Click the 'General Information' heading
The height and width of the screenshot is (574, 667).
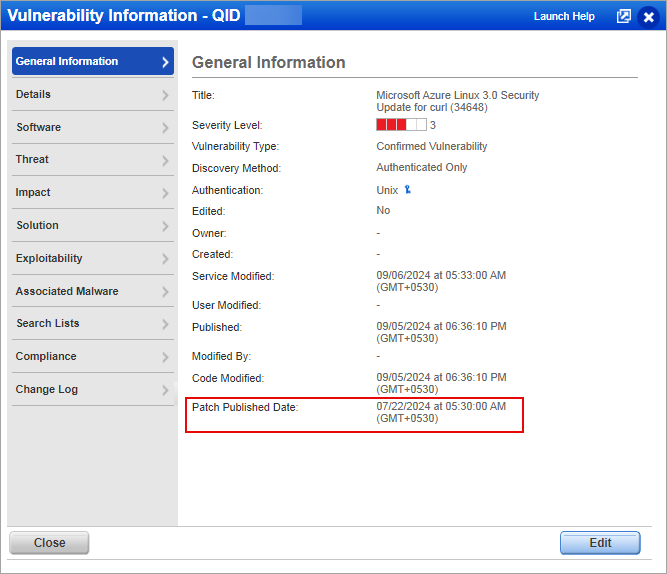point(268,63)
